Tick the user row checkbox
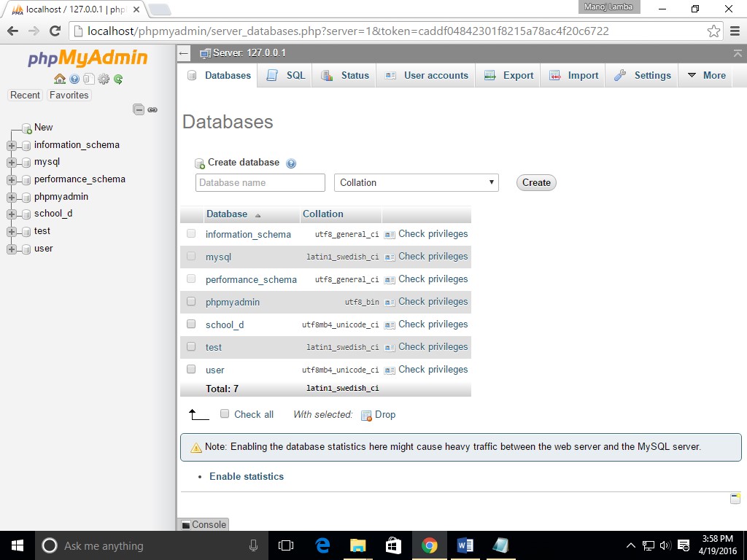The width and height of the screenshot is (747, 560). pos(191,369)
